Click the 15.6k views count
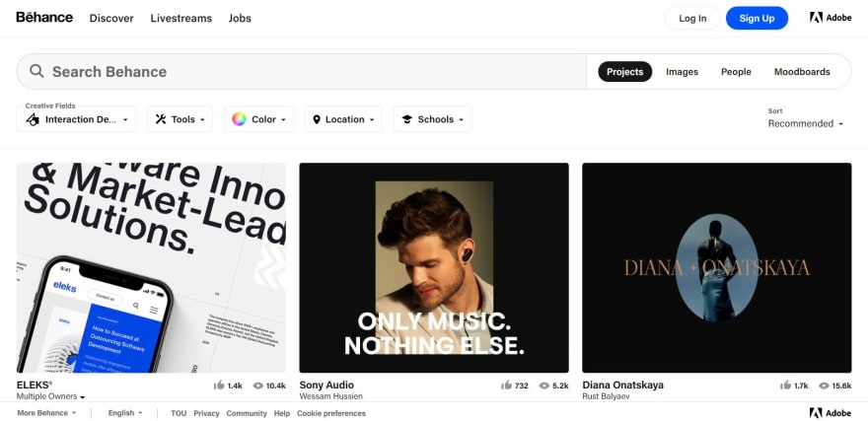868x421 pixels. pyautogui.click(x=841, y=386)
